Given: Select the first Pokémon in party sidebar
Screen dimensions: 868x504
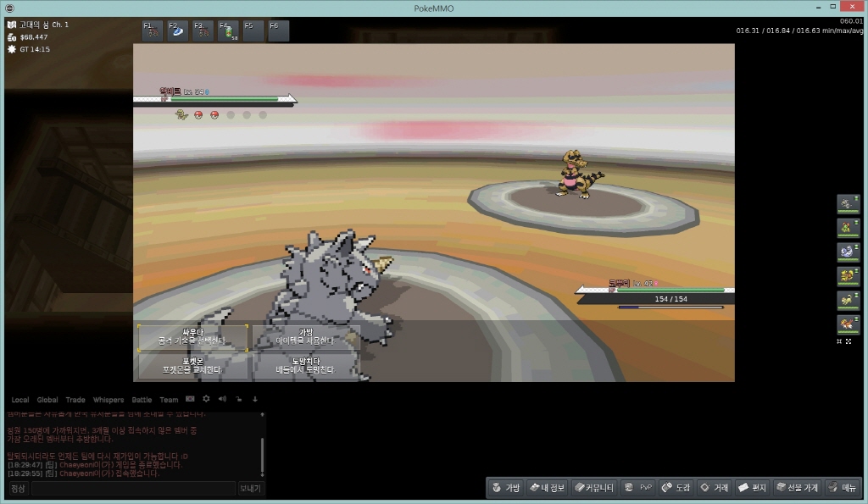Looking at the screenshot, I should tap(848, 203).
